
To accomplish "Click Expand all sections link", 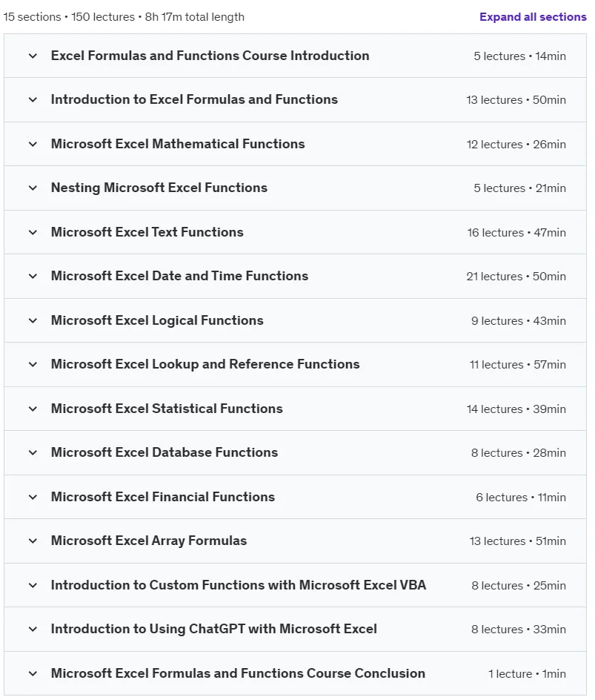I will pos(533,17).
